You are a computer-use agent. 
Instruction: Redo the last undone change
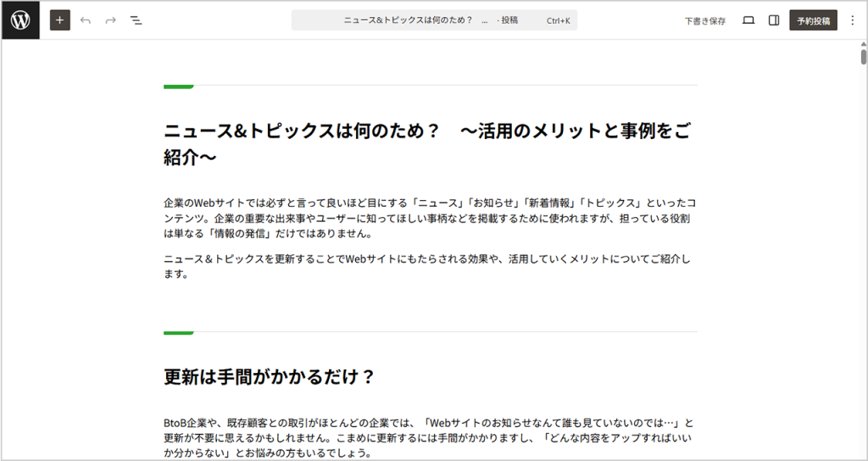(x=111, y=20)
